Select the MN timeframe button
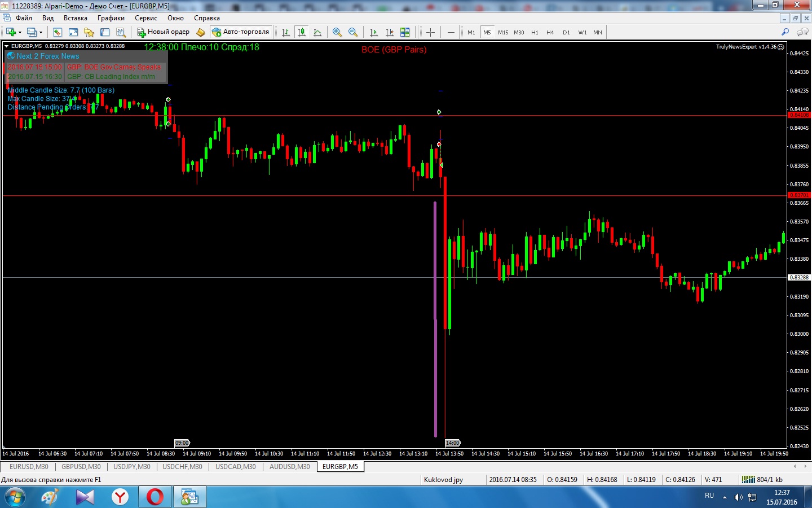The image size is (812, 508). point(598,32)
